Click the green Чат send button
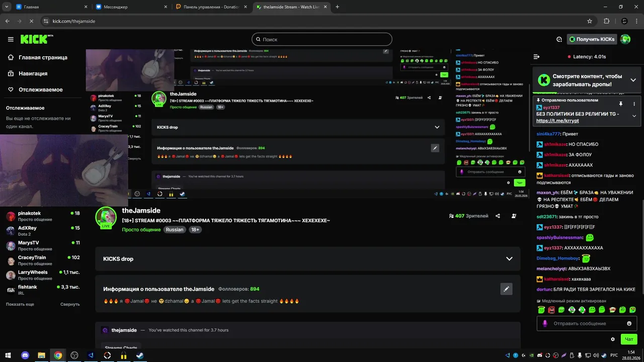This screenshot has height=362, width=644. [x=629, y=339]
